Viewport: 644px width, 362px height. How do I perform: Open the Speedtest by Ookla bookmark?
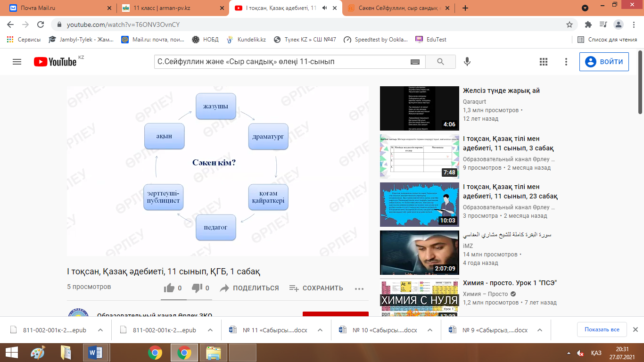(x=376, y=40)
